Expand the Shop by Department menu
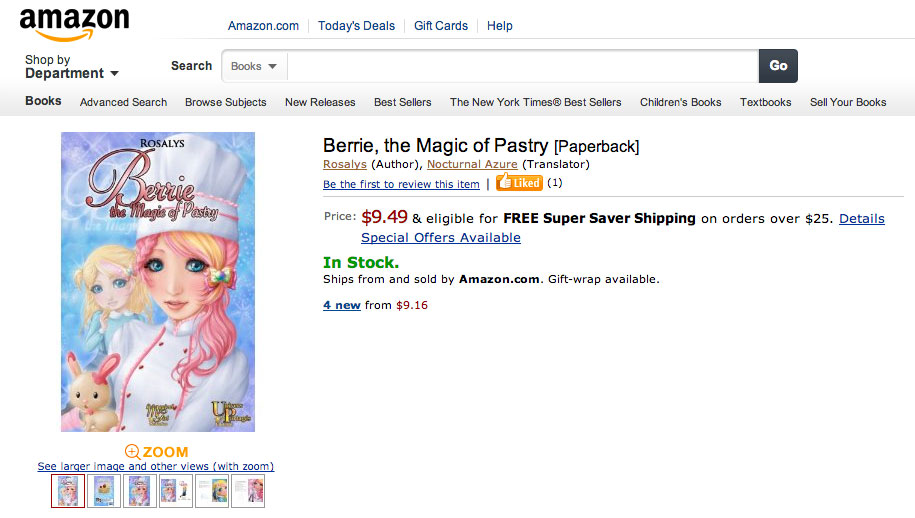Viewport: 915px width, 518px height. point(72,67)
